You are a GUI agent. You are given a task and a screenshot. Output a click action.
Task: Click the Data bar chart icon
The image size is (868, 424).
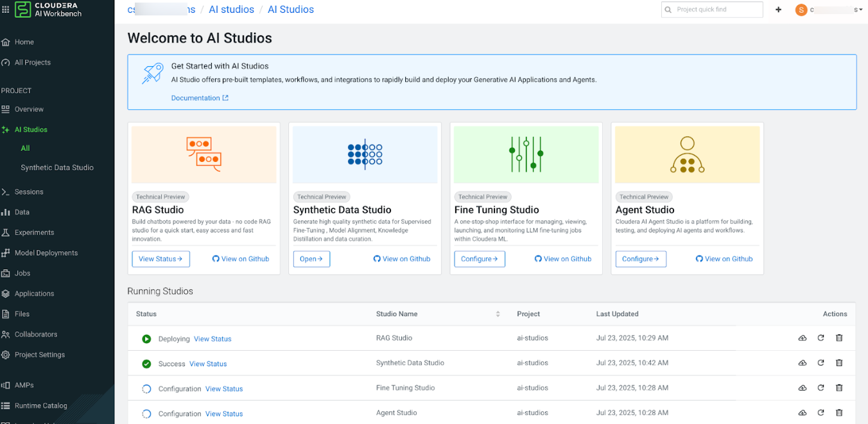click(x=6, y=213)
